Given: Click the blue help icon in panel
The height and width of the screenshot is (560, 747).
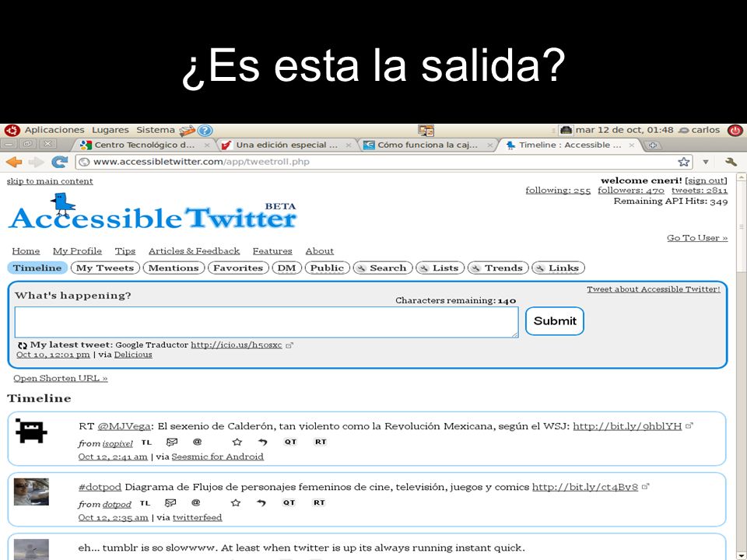Looking at the screenshot, I should 205,131.
